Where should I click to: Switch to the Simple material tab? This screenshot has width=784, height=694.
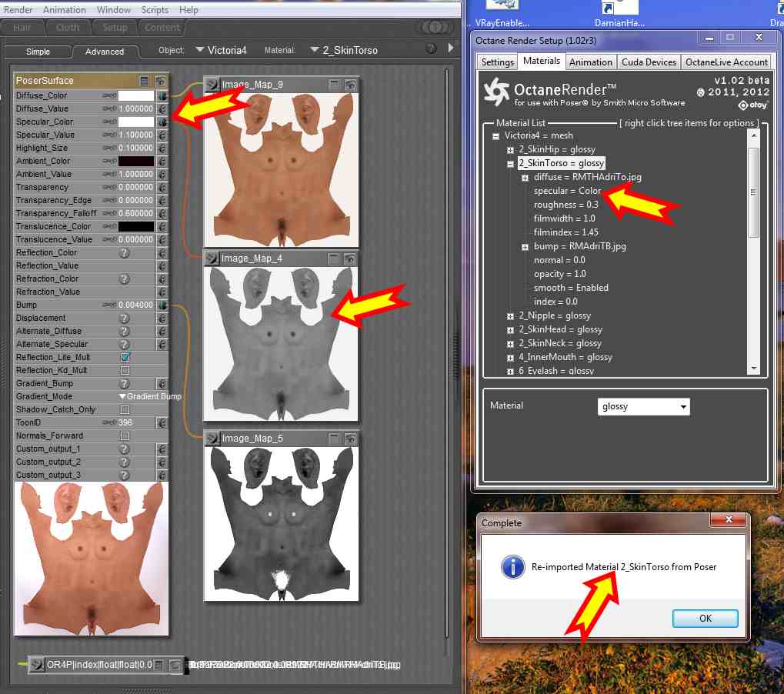coord(38,52)
